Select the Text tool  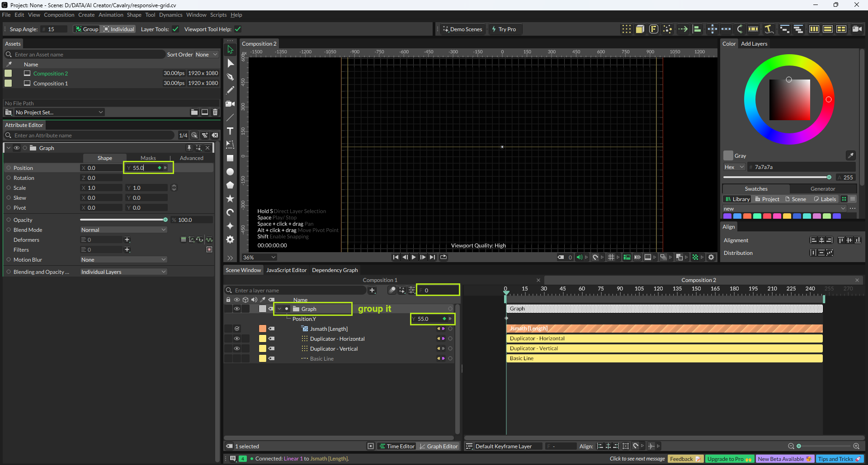230,131
